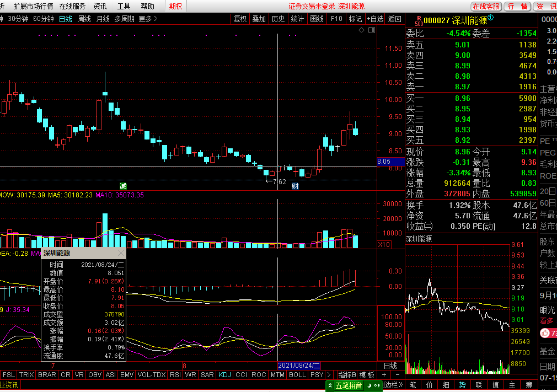
Task: Click the 统计 toolbar button
Action: pyautogui.click(x=297, y=19)
